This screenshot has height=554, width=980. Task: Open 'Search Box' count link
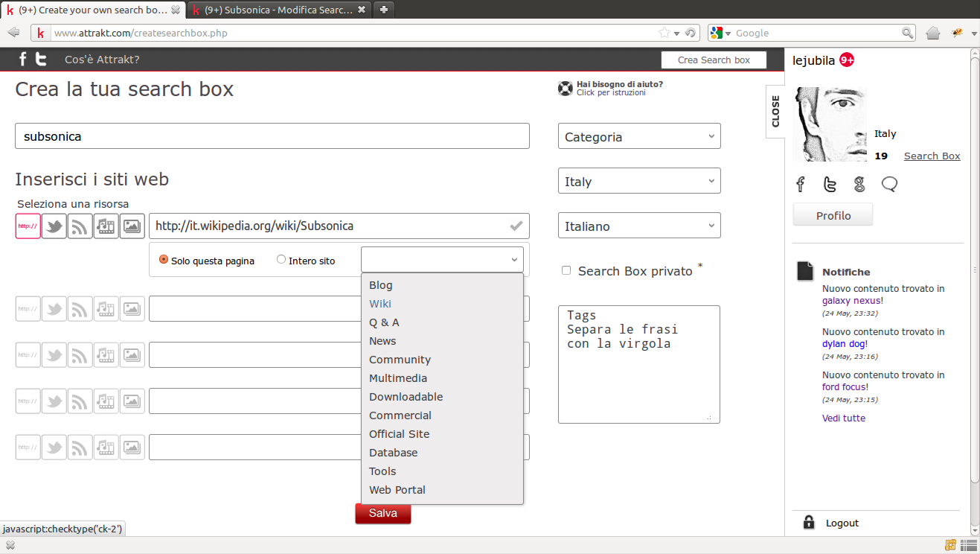(x=932, y=156)
